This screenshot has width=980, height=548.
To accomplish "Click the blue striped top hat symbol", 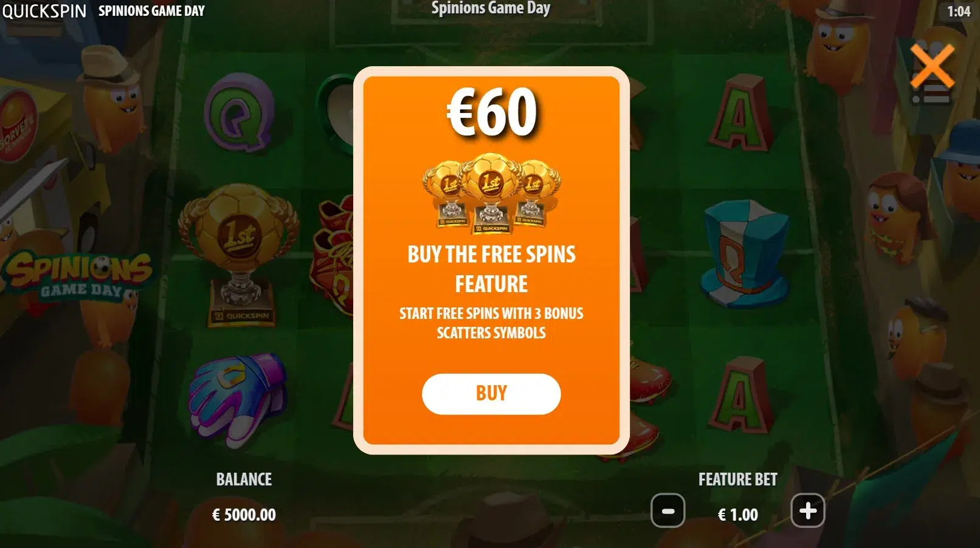I will [x=744, y=251].
